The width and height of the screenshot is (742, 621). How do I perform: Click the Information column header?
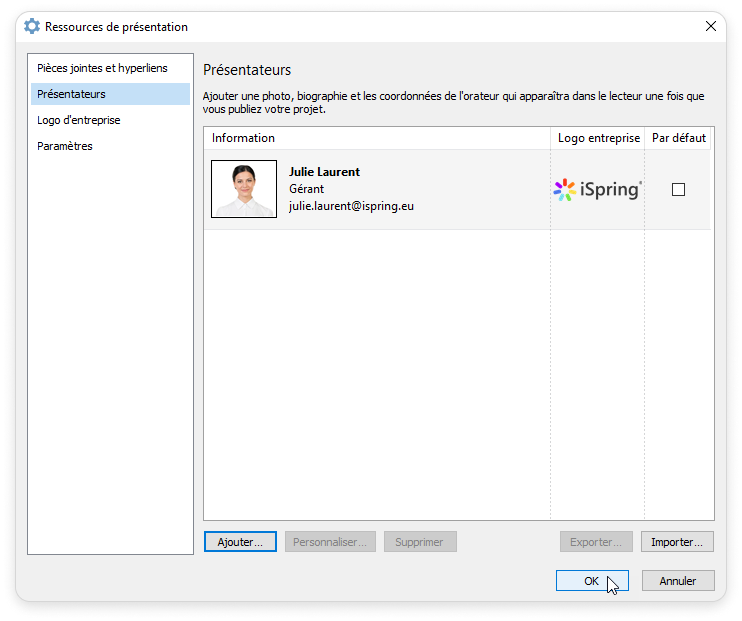pyautogui.click(x=244, y=138)
